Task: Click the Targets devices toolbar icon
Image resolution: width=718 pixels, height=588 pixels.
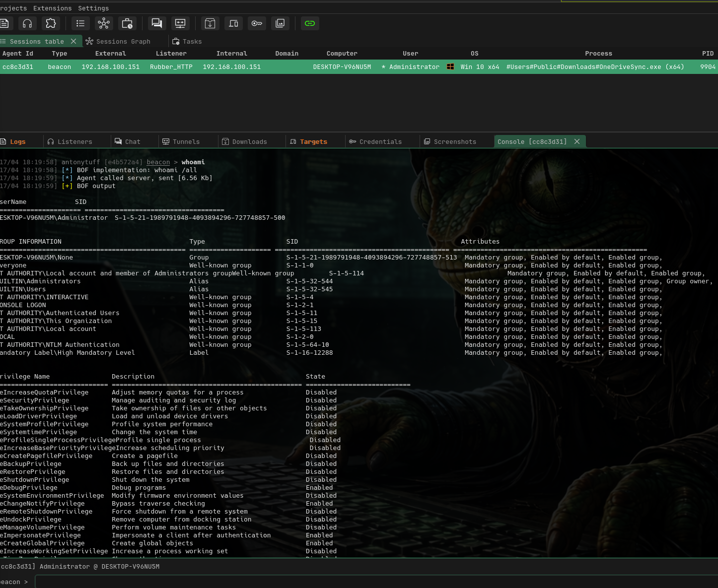Action: click(x=233, y=23)
